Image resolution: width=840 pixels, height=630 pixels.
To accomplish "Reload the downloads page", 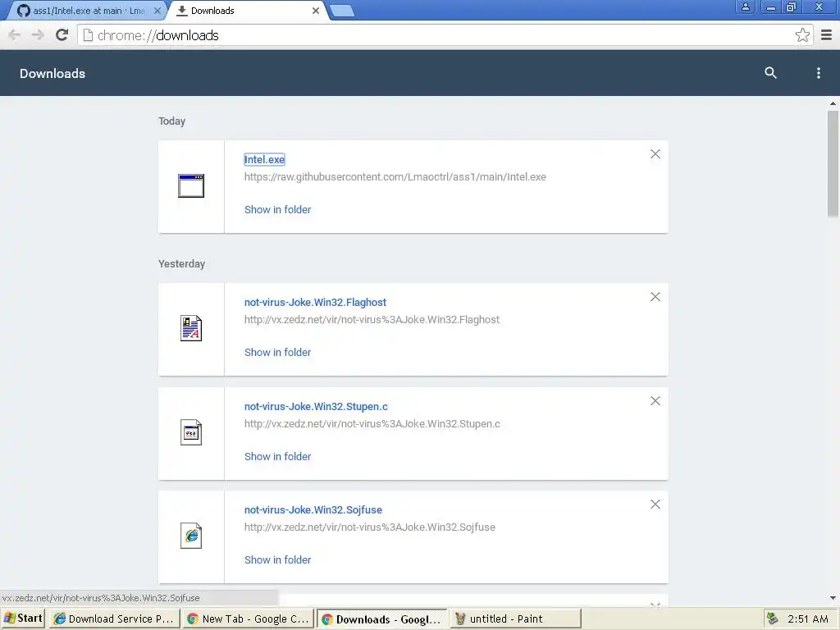I will 62,35.
